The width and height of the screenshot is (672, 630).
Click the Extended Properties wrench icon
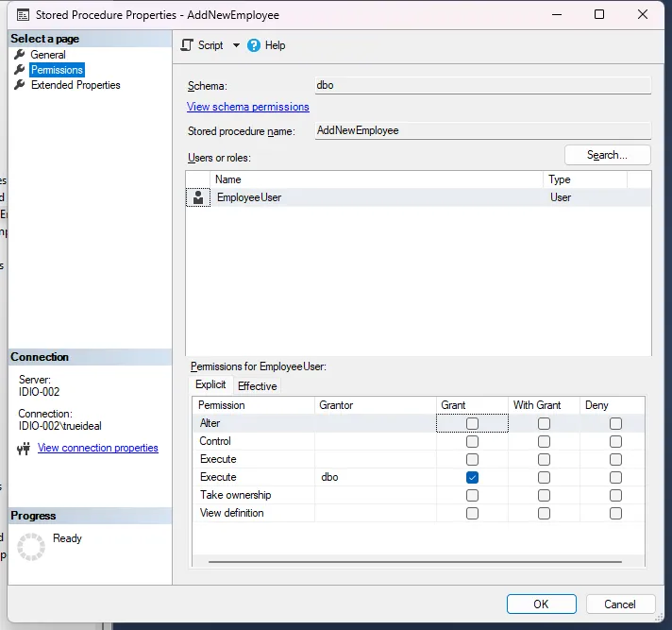(19, 85)
